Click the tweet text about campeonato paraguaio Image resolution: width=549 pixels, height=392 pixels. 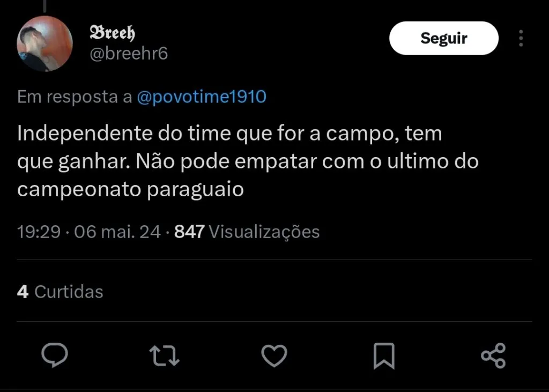(130, 190)
